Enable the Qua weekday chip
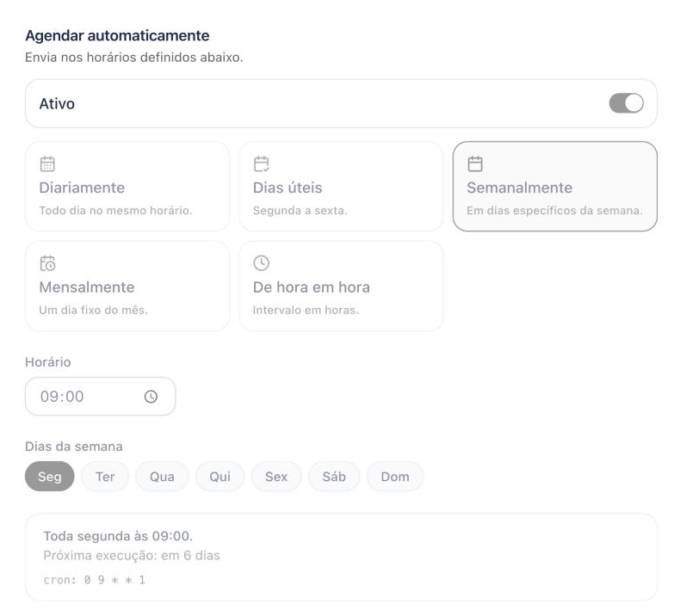The height and width of the screenshot is (616, 680). pos(162,477)
